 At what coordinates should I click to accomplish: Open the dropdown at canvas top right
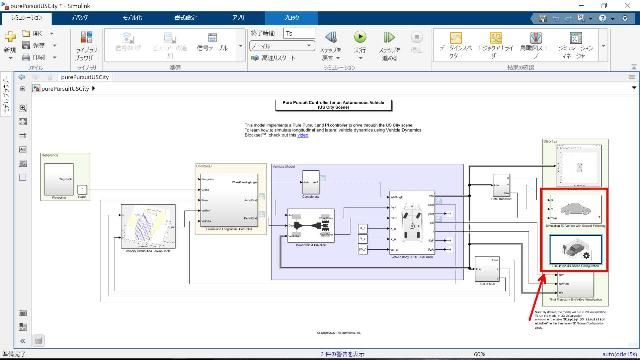pos(634,88)
